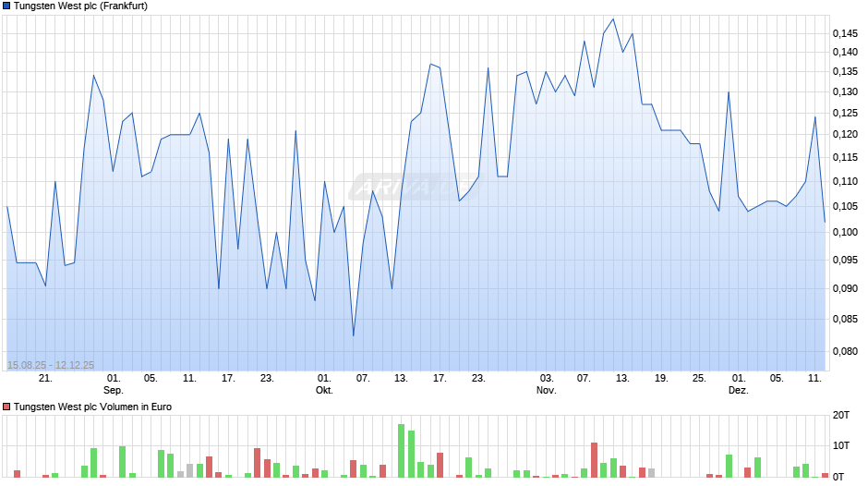868x486 pixels.
Task: Click the 0,140 price axis label
Action: [x=845, y=52]
